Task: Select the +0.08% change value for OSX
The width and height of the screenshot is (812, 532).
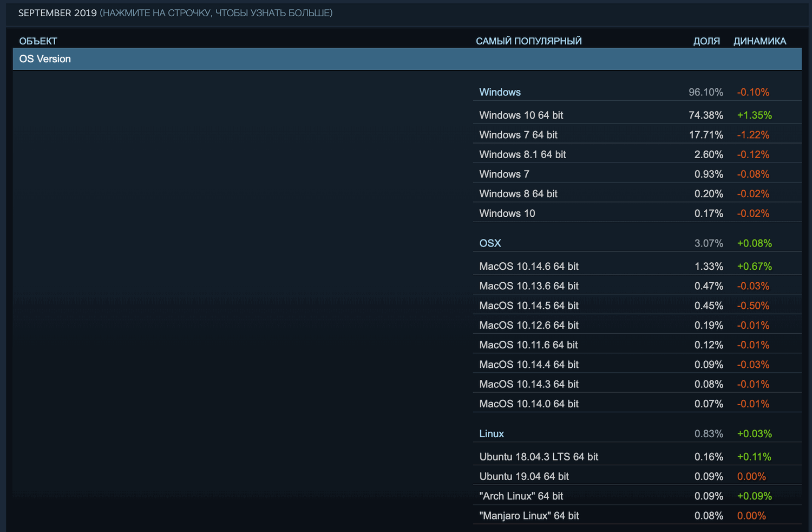Action: [x=755, y=243]
